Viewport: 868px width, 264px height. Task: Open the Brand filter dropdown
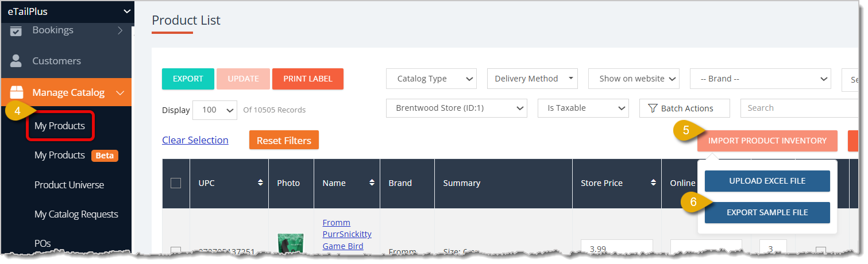pos(760,79)
